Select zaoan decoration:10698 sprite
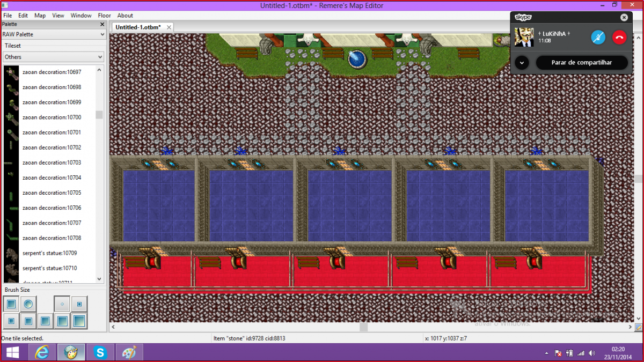The width and height of the screenshot is (644, 362). click(x=49, y=87)
